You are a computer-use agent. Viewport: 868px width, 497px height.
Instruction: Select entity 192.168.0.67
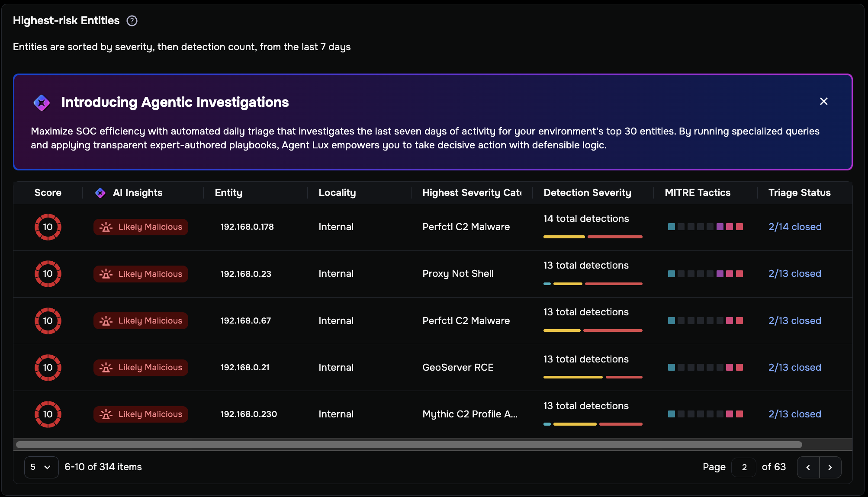click(246, 321)
